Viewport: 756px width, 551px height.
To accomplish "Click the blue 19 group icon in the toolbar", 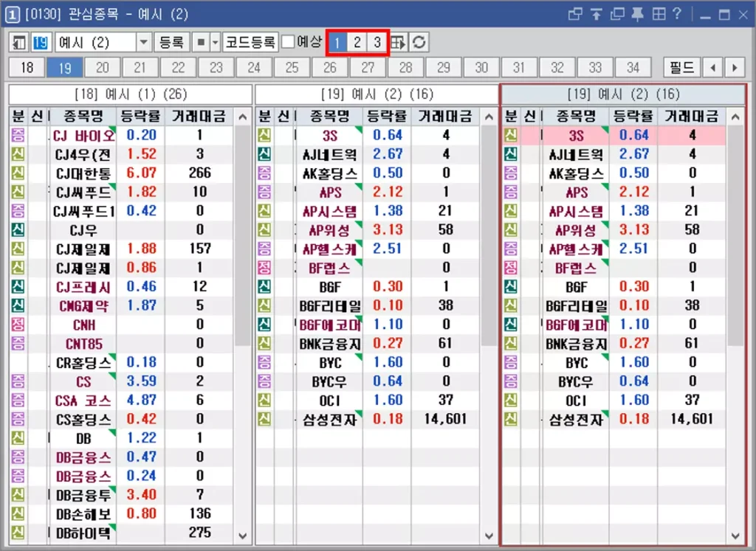I will (41, 42).
